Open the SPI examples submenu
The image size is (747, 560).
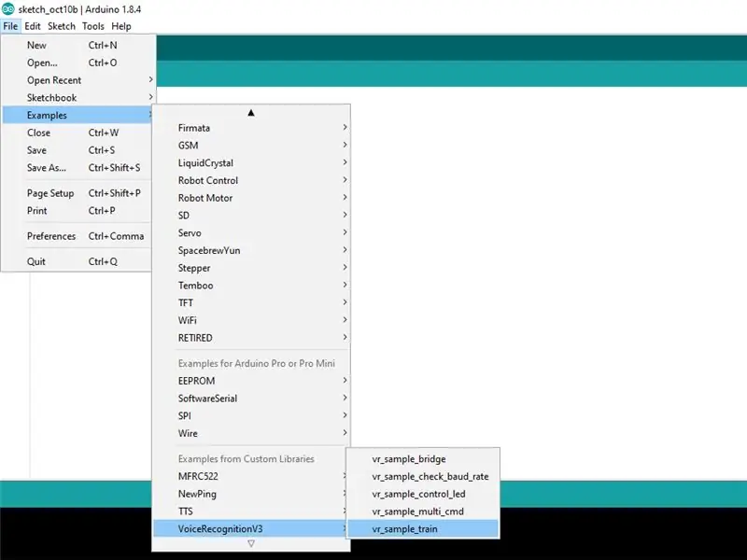coord(251,415)
